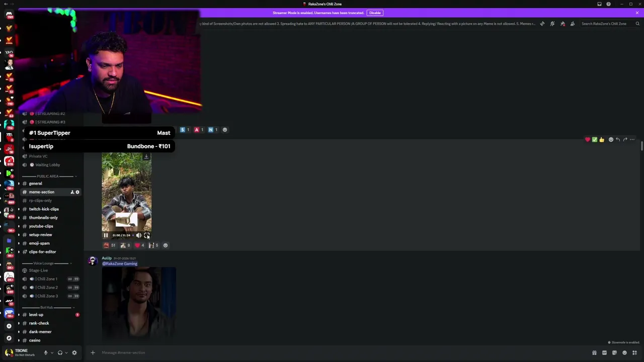644x362 pixels.
Task: Forward the hovered message
Action: click(x=625, y=140)
